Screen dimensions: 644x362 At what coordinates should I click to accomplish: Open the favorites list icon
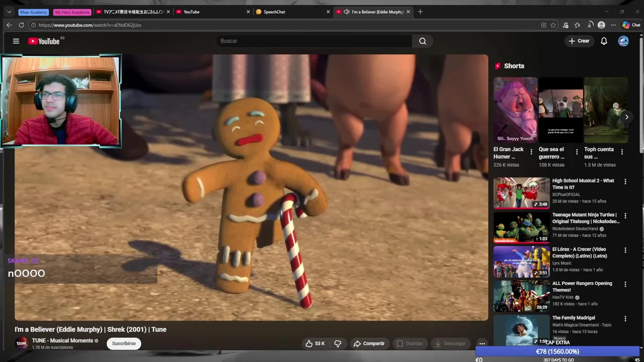click(x=578, y=25)
